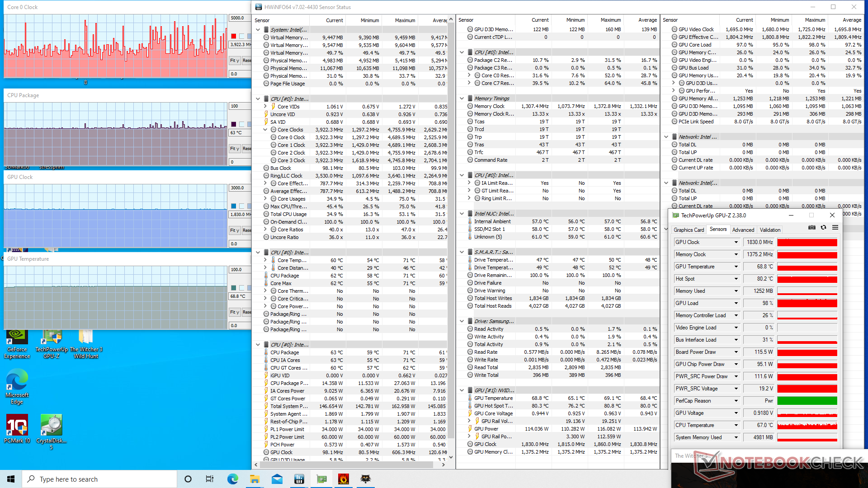Screen dimensions: 868x488
Task: Open the GPU Temperature sensor dropdown
Action: [x=736, y=267]
